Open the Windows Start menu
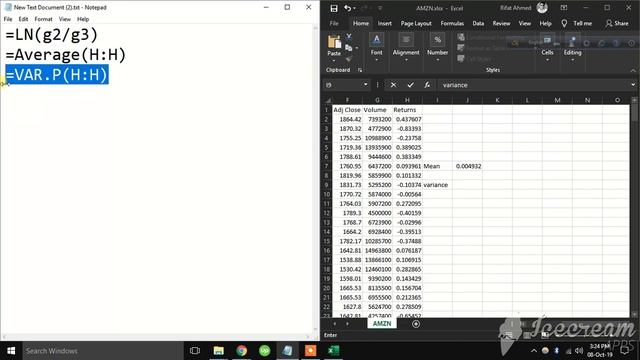Screen dimensions: 640x360 pyautogui.click(x=11, y=351)
